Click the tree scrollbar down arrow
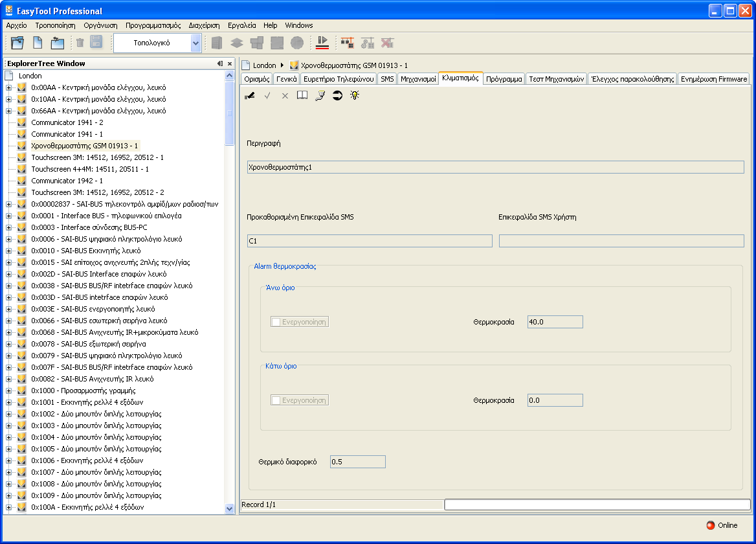Viewport: 756px width, 544px height. [x=230, y=508]
